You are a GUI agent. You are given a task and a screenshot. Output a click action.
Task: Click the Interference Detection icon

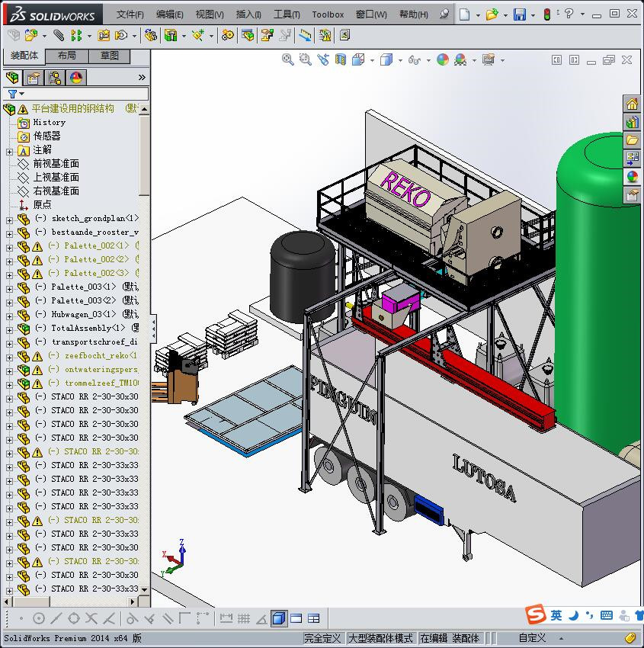click(x=305, y=36)
